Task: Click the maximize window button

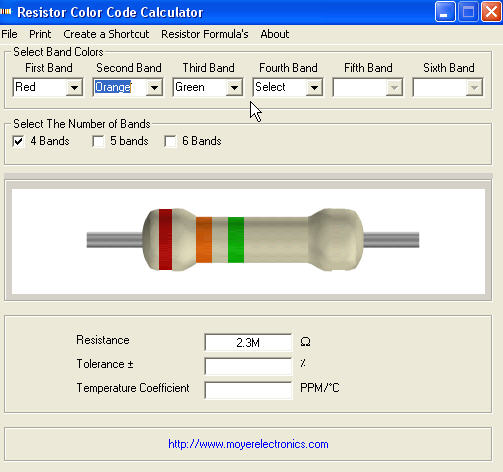Action: pos(468,12)
